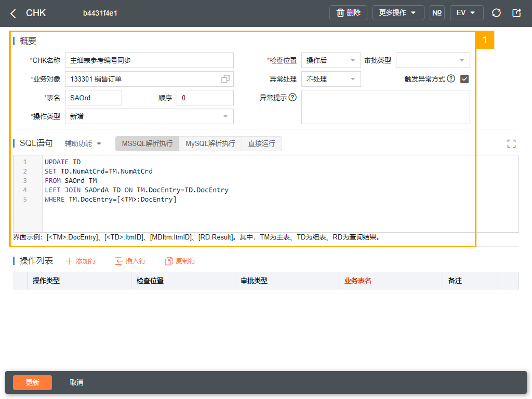Click the orange 更新 button
This screenshot has height=399, width=532.
coord(32,382)
